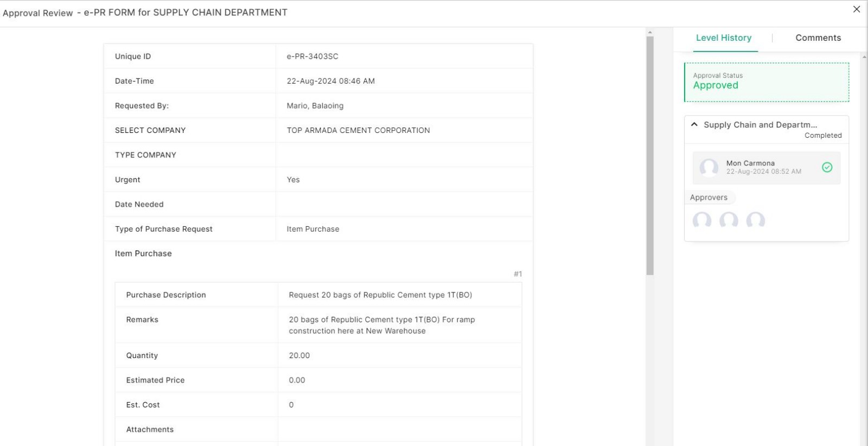868x446 pixels.
Task: Close the Approval Review dialog
Action: (x=857, y=9)
